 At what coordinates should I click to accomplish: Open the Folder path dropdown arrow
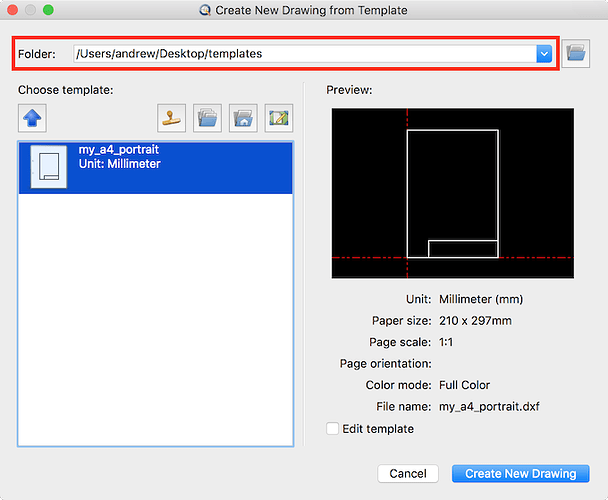(544, 53)
